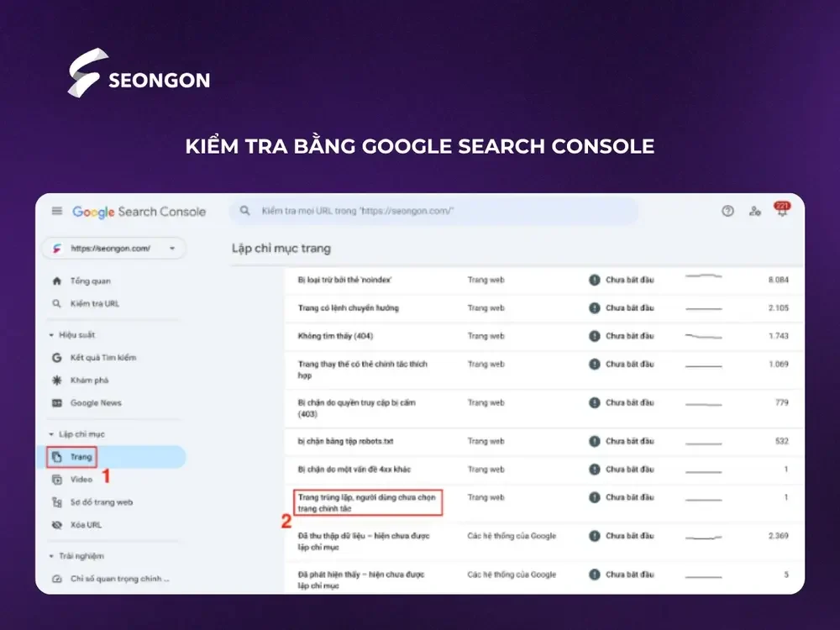Click status icon in Đã thu thập dữ liệu row
This screenshot has height=630, width=840.
tap(595, 536)
